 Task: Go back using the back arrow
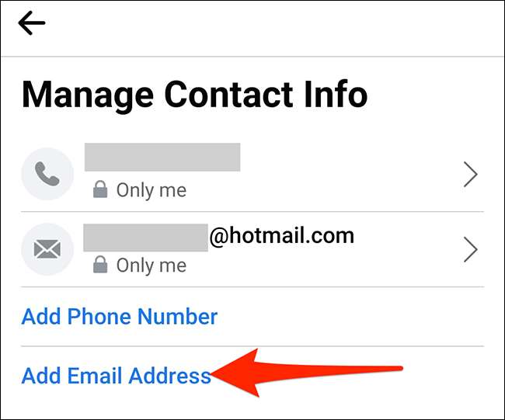(x=32, y=23)
